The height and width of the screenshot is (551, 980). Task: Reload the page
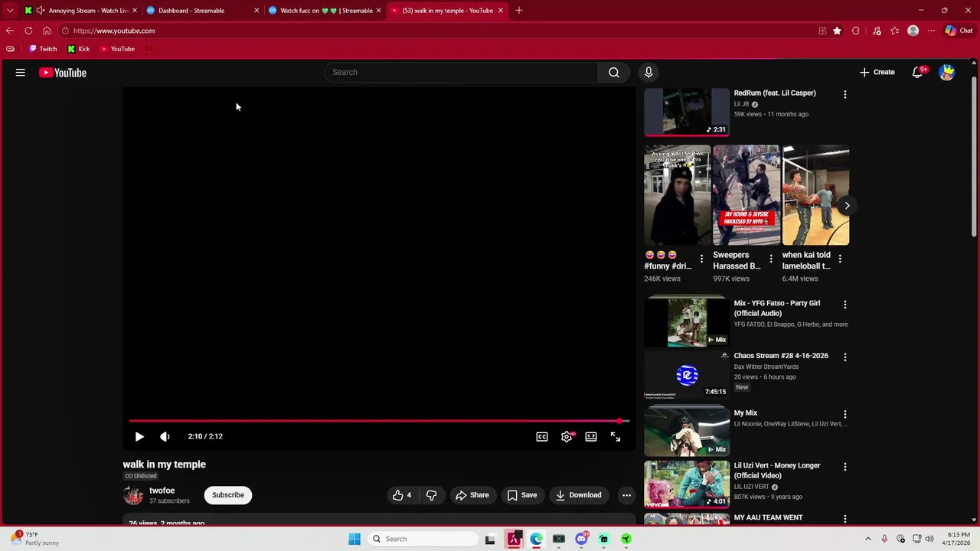[28, 31]
